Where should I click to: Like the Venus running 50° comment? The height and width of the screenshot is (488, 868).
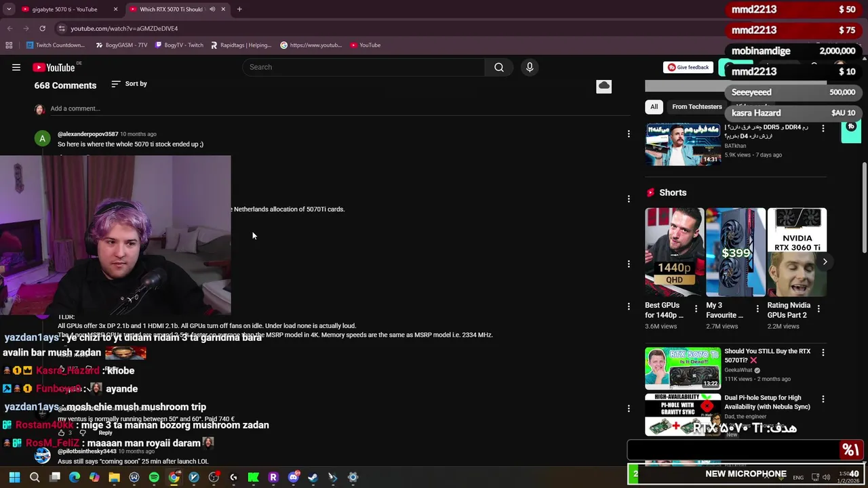62,432
